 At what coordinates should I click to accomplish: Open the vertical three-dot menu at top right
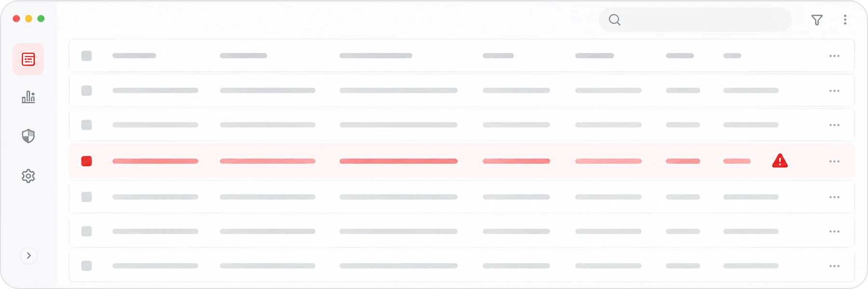click(x=845, y=20)
